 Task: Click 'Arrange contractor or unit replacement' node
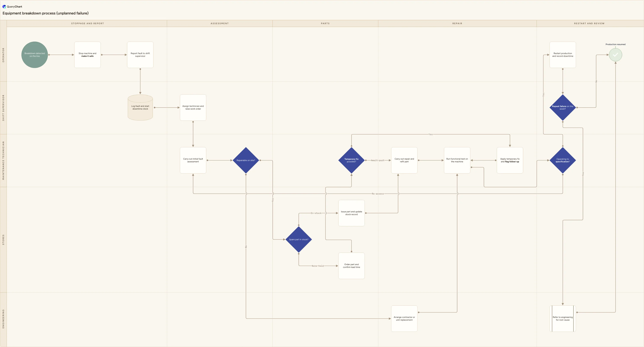404,319
